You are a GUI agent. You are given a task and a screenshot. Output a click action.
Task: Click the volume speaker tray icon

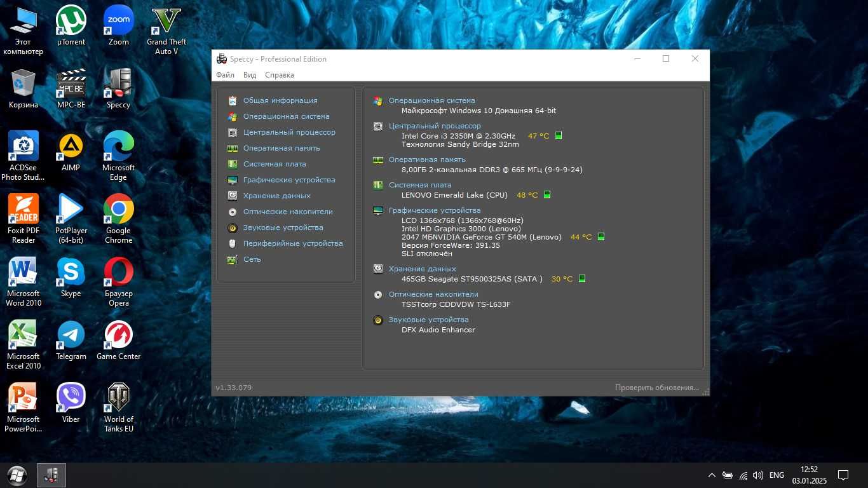click(757, 475)
